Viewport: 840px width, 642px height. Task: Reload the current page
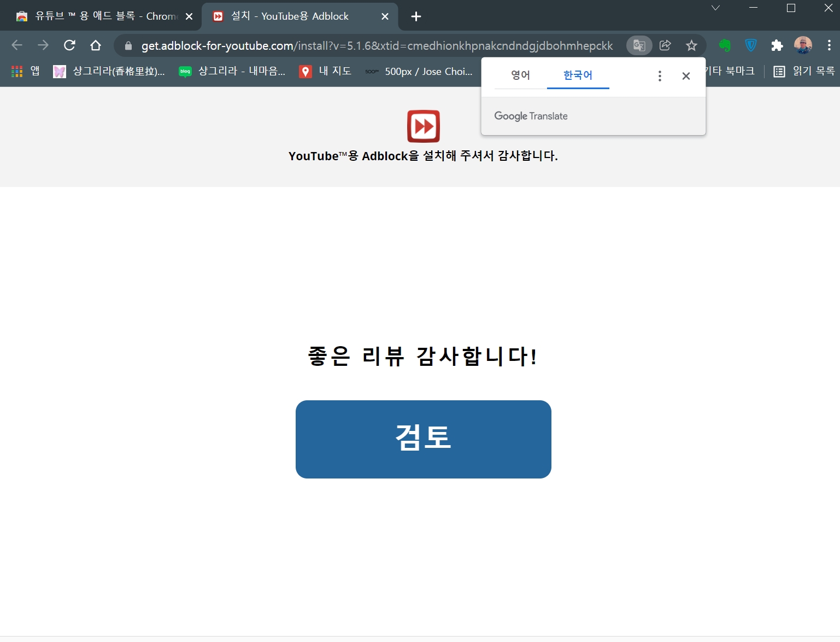click(69, 45)
